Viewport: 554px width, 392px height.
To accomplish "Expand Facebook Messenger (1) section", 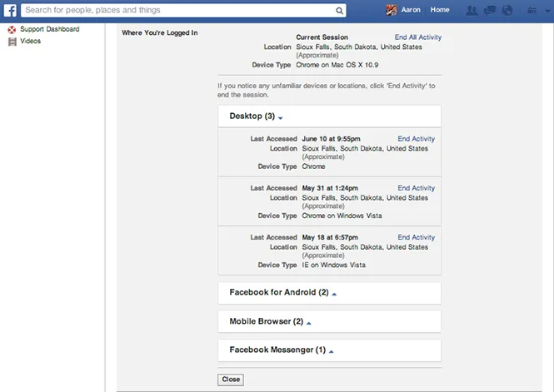I will coord(329,350).
